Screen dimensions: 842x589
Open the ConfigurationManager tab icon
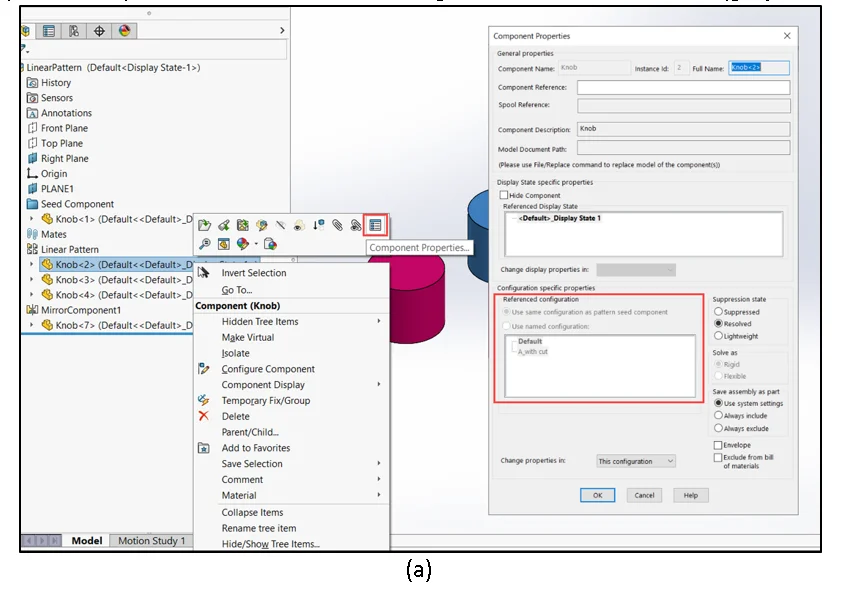[74, 31]
